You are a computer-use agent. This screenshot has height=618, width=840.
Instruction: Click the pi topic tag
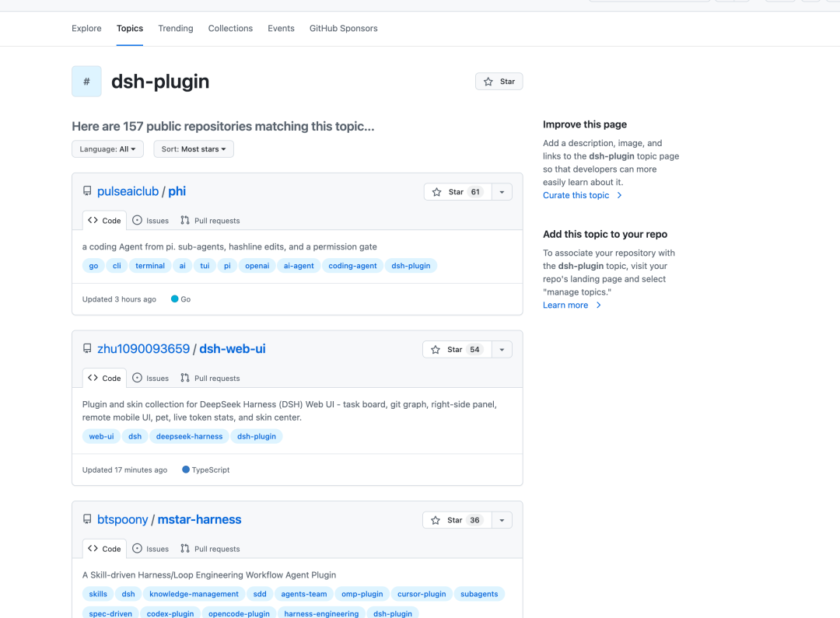(x=227, y=266)
